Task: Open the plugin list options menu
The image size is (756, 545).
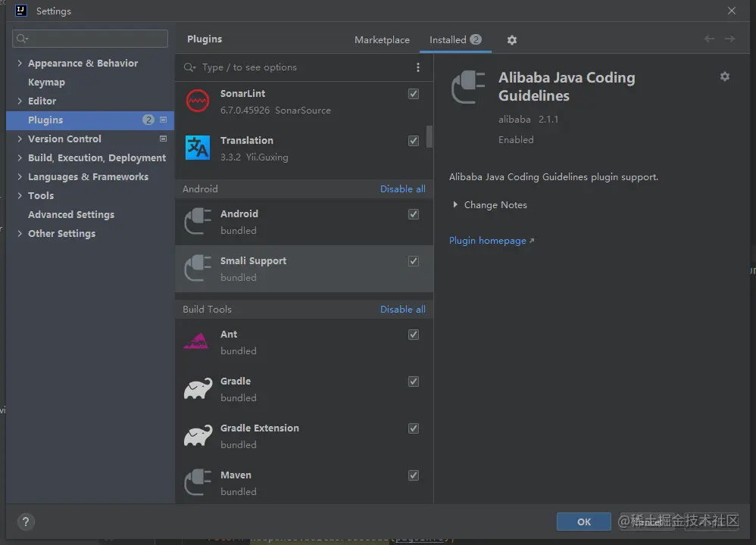Action: click(418, 67)
